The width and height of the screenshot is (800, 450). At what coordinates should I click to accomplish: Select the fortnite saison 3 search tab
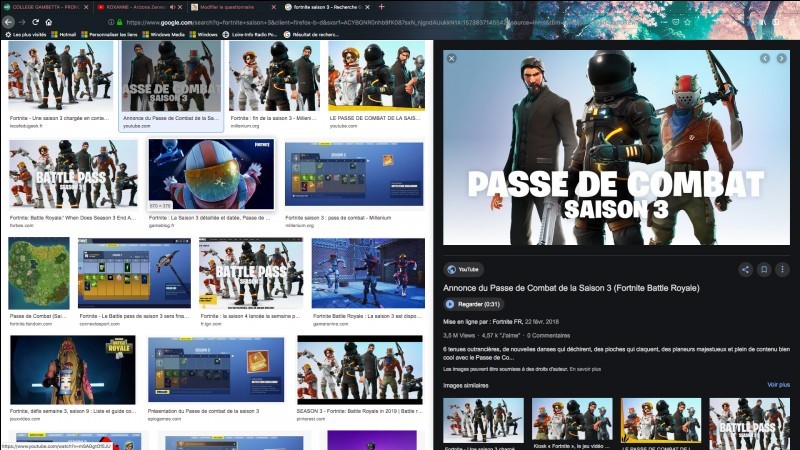click(x=327, y=7)
